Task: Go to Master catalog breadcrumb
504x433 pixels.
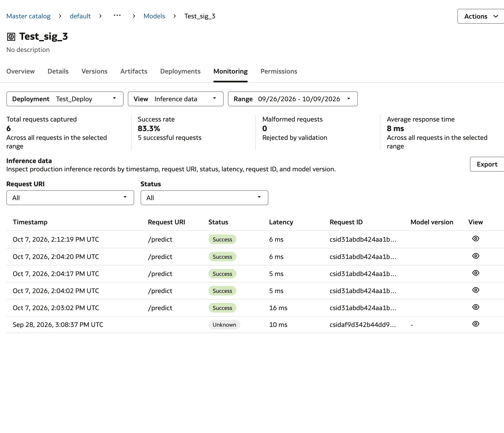Action: [28, 16]
